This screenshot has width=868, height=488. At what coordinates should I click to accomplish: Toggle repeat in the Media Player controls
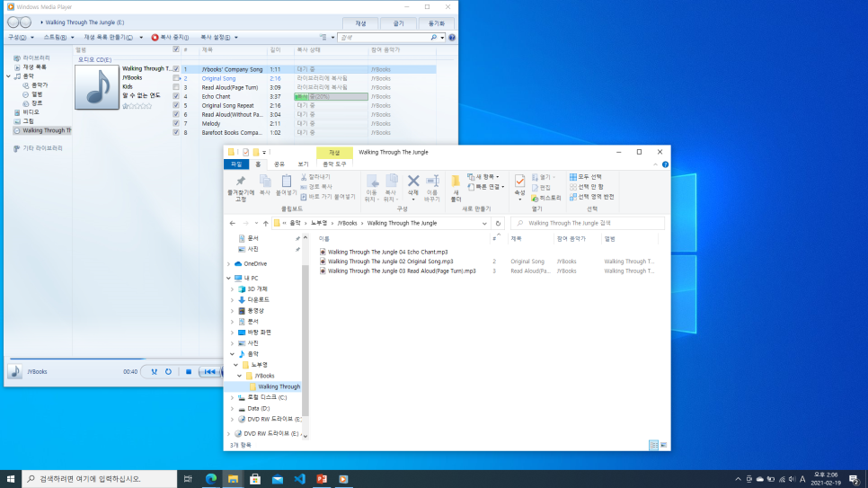pyautogui.click(x=168, y=372)
